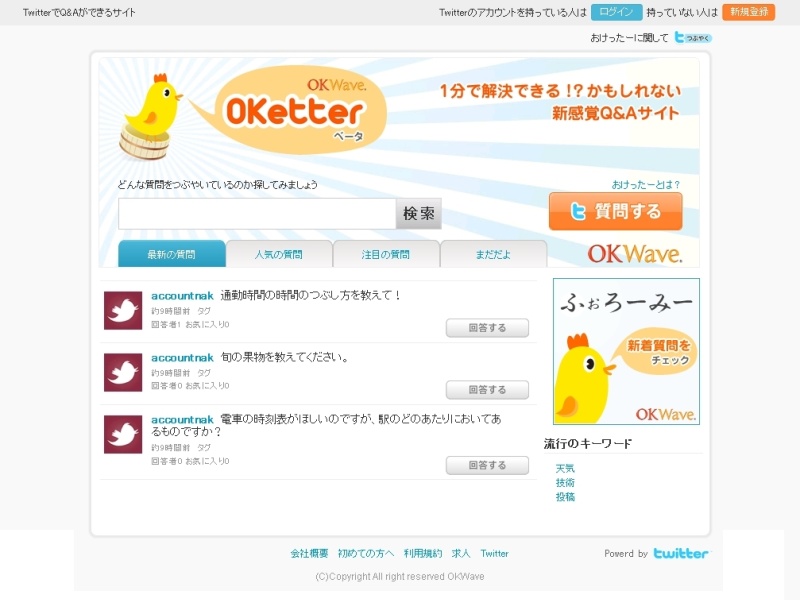
Task: Open accountnak link on the 旬の果物 question
Action: pos(182,358)
